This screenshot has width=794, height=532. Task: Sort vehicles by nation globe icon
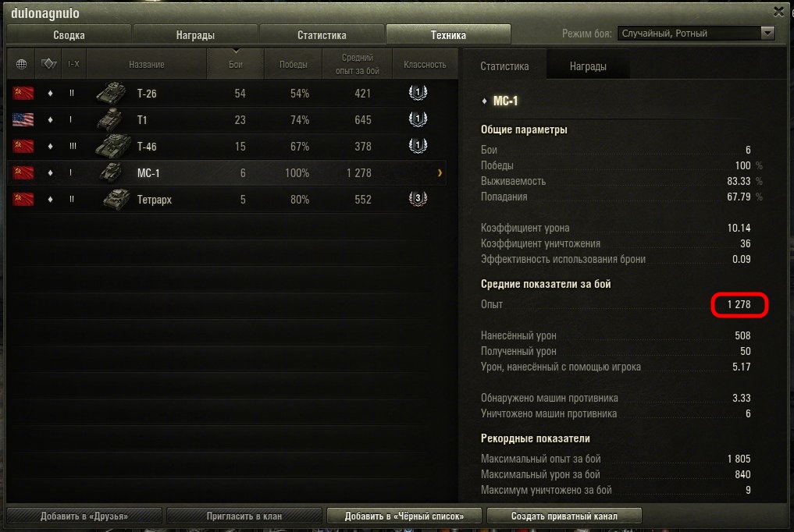[x=21, y=64]
